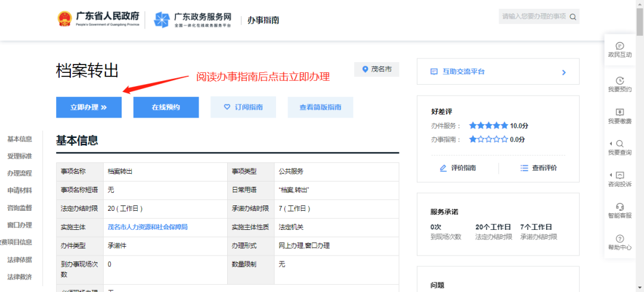The width and height of the screenshot is (644, 292).
Task: Select 受理标准 in left navigation
Action: coord(20,156)
